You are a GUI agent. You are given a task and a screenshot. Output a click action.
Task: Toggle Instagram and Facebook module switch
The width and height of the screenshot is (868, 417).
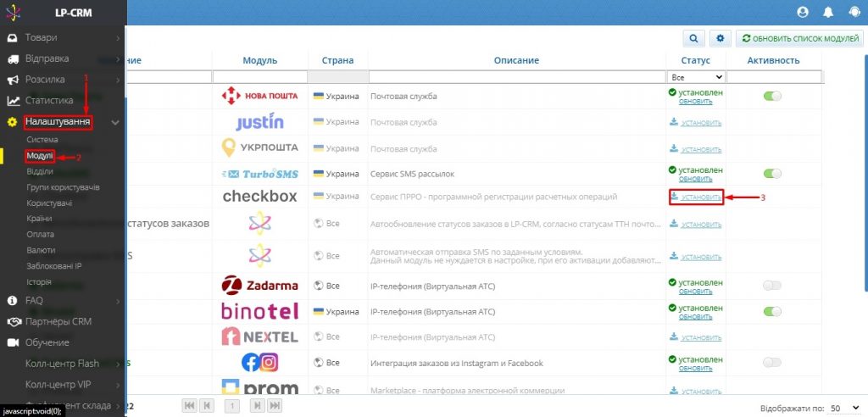click(772, 363)
